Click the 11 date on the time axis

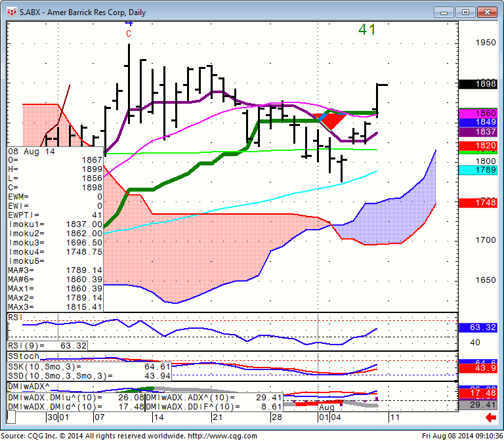[394, 417]
